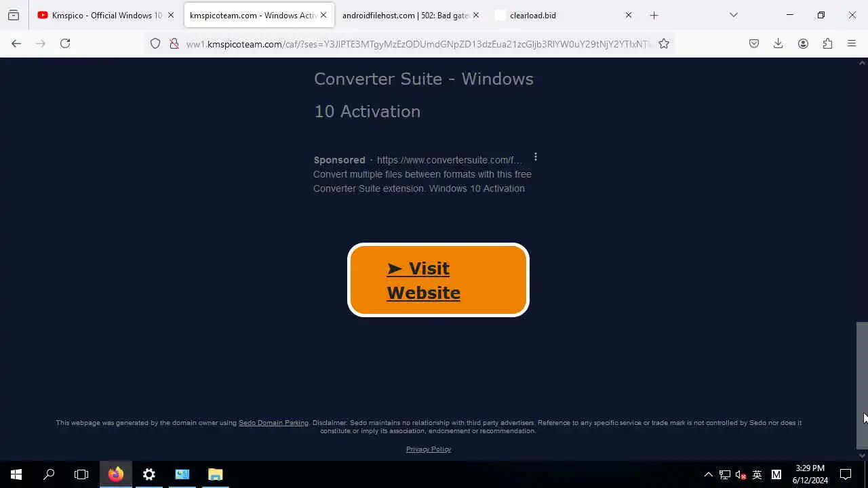This screenshot has width=868, height=488.
Task: Reload the current page
Action: click(x=65, y=43)
